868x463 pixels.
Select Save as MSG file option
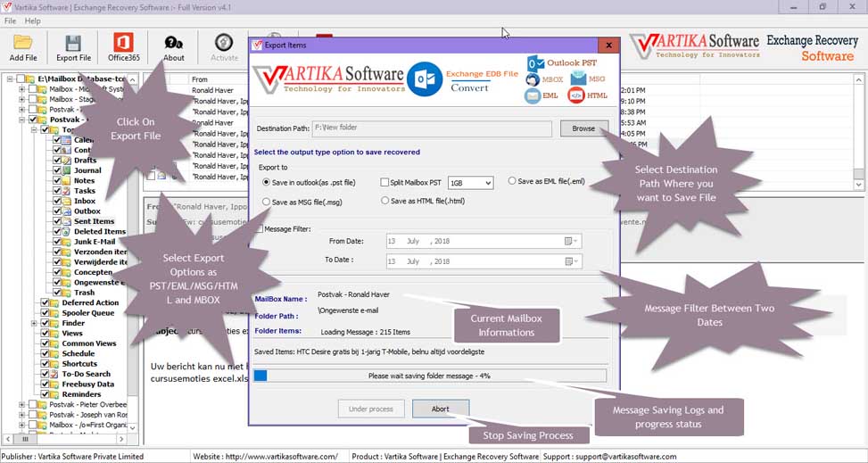tap(266, 203)
